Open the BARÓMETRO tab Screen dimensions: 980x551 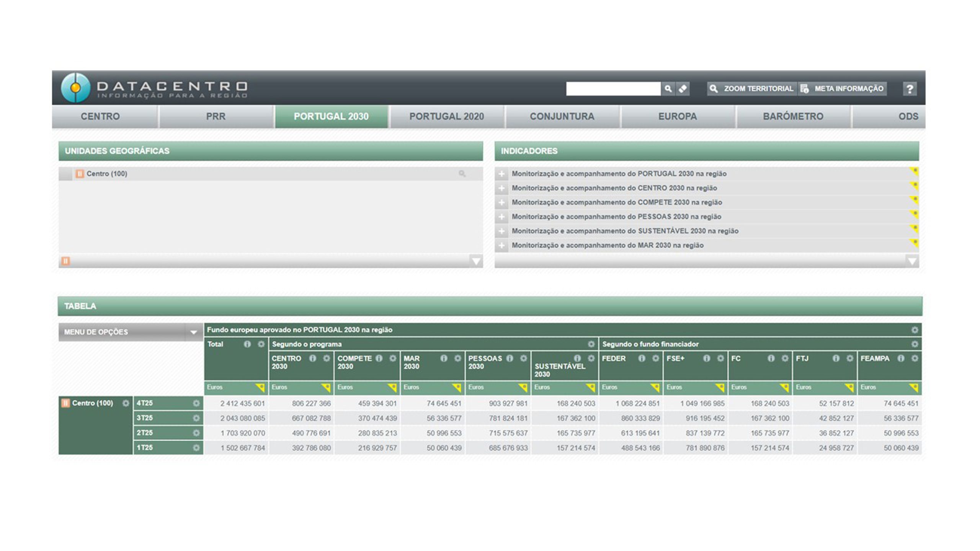pyautogui.click(x=793, y=116)
